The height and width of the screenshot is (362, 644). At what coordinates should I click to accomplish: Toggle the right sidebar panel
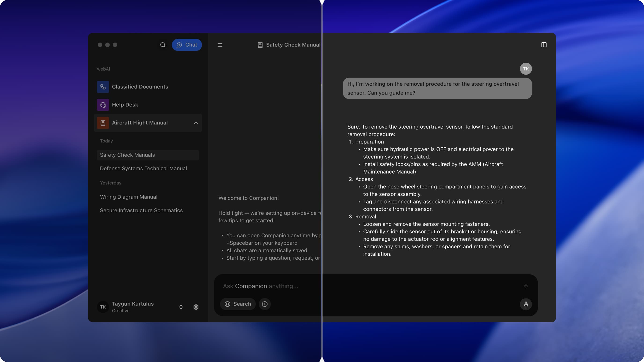point(544,45)
